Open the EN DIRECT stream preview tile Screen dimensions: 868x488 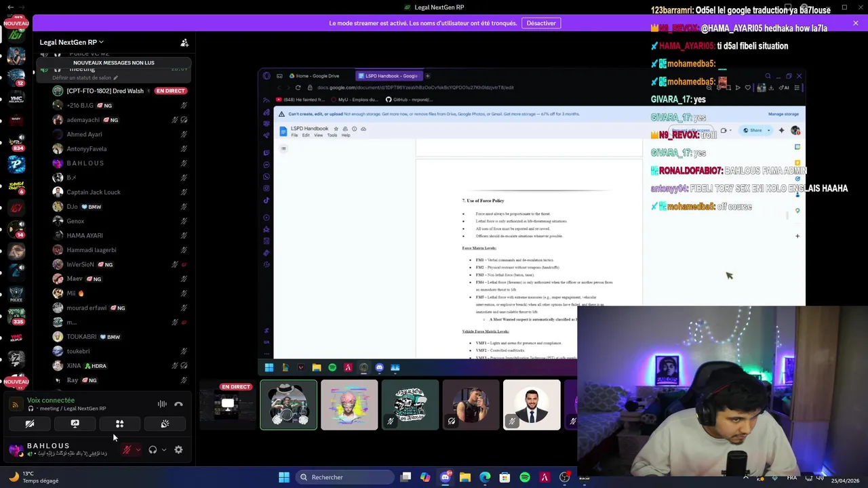(229, 405)
